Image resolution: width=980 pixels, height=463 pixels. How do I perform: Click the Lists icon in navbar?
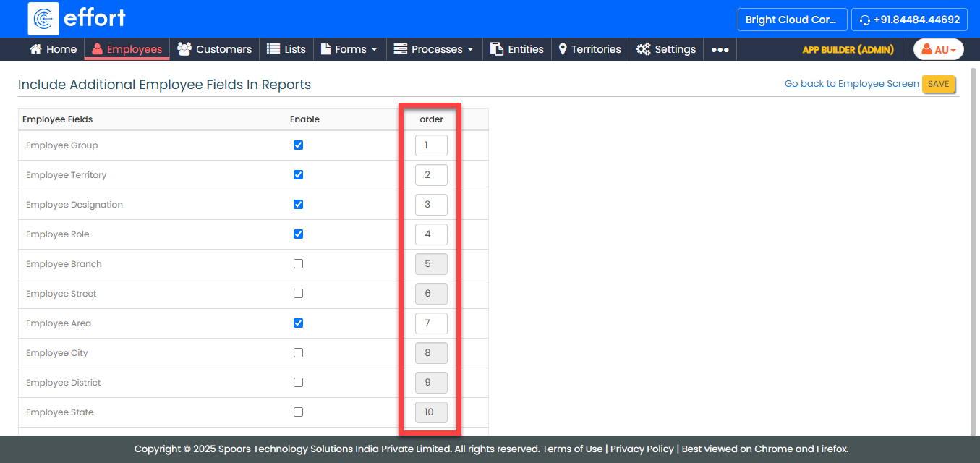tap(273, 49)
